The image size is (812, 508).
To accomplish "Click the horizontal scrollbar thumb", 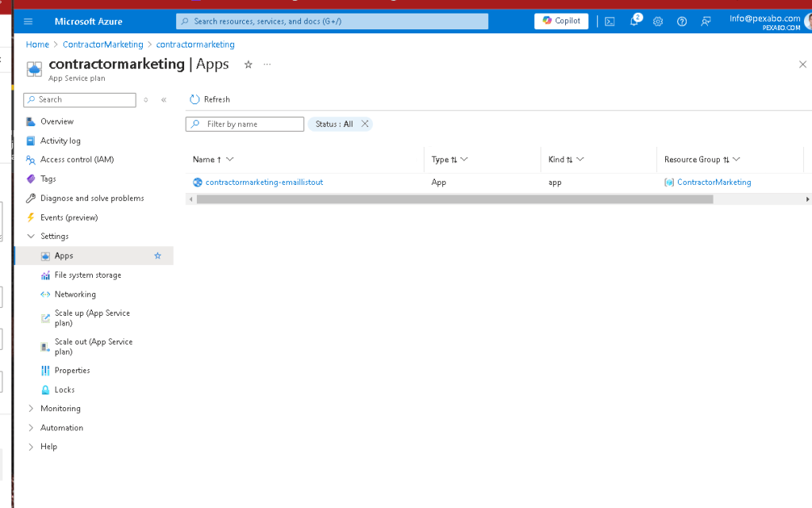I will click(455, 199).
